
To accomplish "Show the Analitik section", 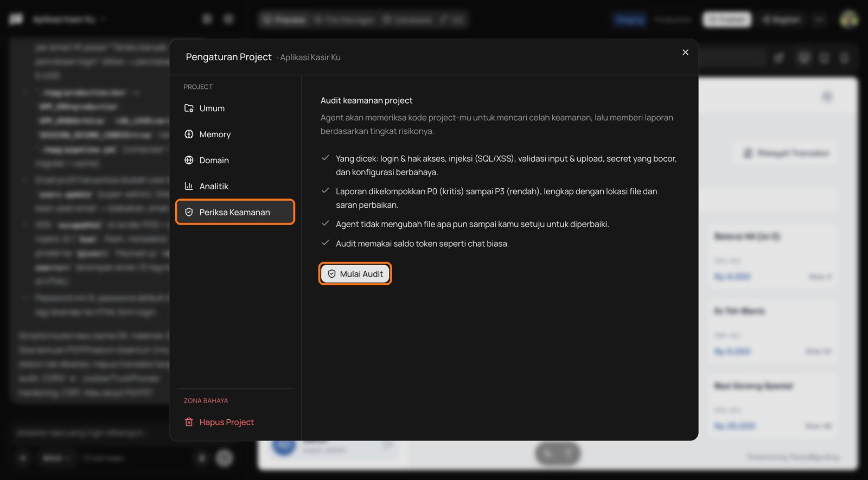I will click(x=235, y=187).
